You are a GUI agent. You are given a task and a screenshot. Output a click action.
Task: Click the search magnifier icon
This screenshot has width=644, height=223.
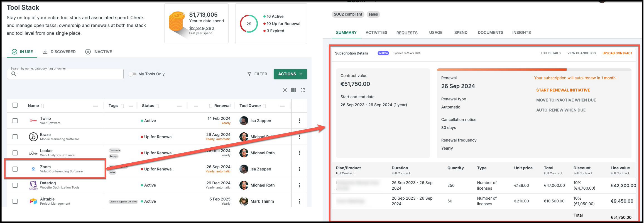point(14,74)
